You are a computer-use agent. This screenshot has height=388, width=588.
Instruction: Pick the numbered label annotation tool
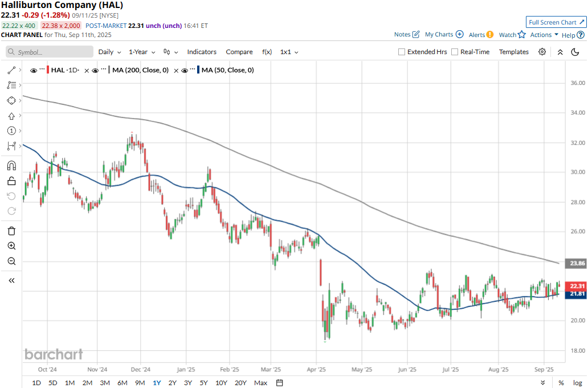click(11, 130)
